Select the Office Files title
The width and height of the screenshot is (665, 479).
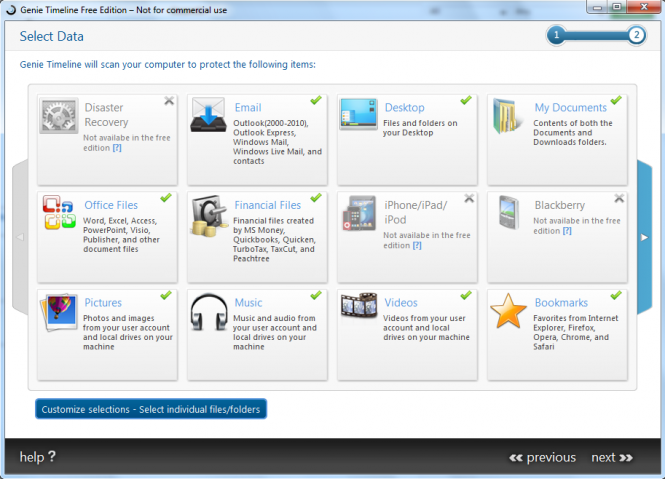pos(111,205)
